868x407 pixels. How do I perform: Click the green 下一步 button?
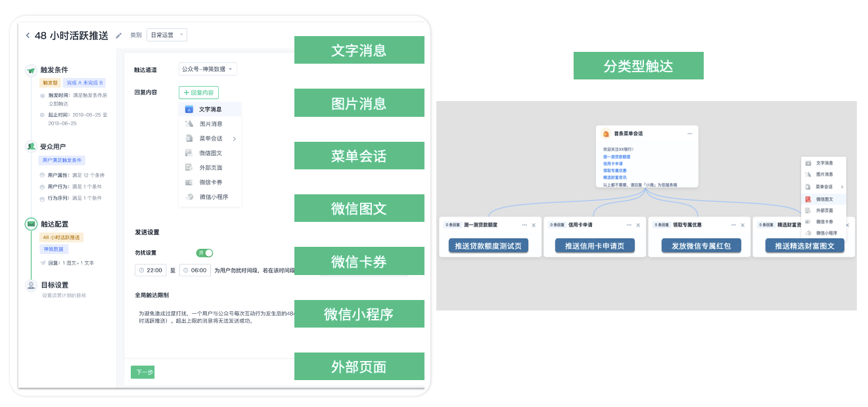[143, 372]
